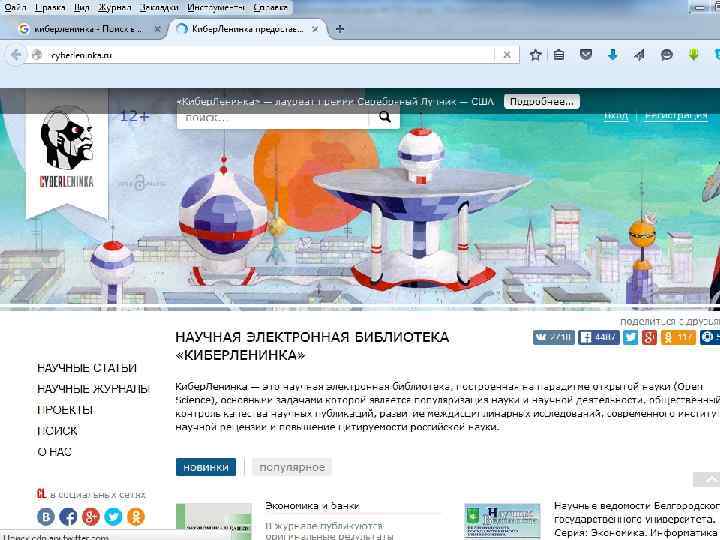Switch to the популярное tab
This screenshot has height=540, width=720.
pyautogui.click(x=292, y=467)
